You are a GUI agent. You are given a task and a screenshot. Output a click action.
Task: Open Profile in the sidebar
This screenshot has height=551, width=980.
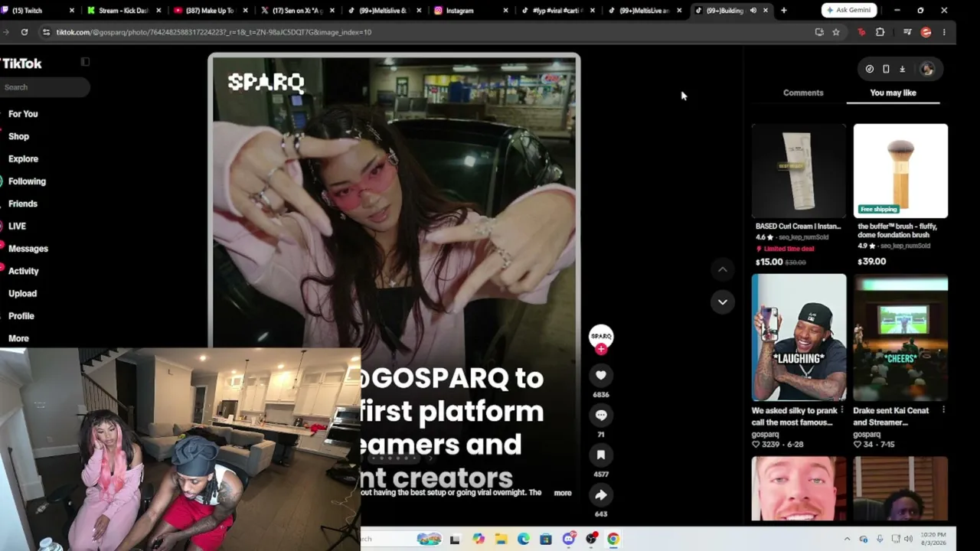(21, 316)
